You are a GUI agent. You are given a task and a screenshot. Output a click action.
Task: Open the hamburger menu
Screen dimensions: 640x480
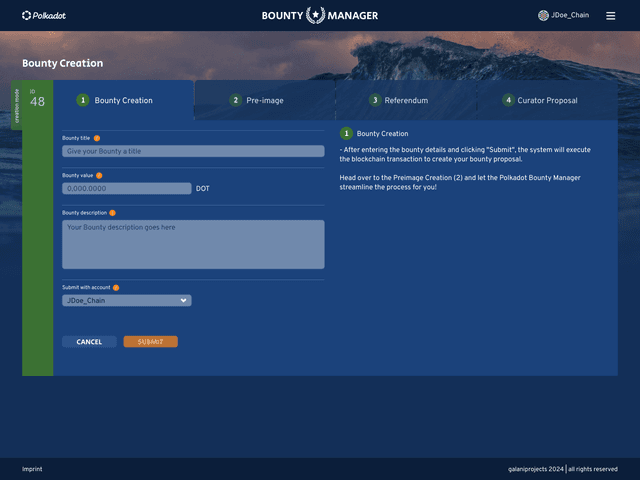[611, 16]
